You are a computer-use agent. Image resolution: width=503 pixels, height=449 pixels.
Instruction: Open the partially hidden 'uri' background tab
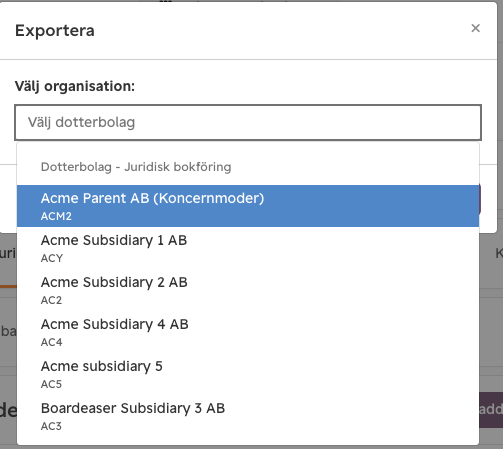8,254
